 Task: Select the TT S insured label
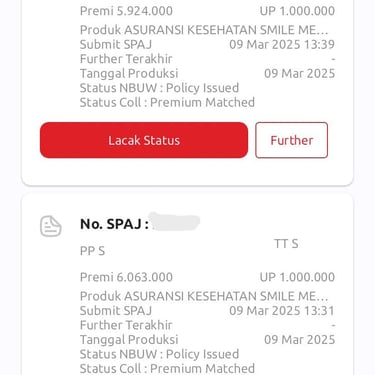click(286, 244)
